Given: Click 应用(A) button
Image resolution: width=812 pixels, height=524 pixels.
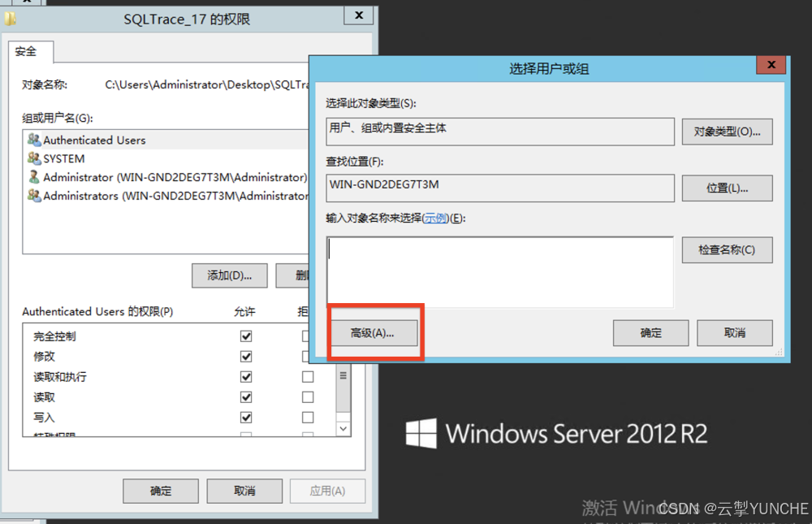Looking at the screenshot, I should [x=327, y=491].
